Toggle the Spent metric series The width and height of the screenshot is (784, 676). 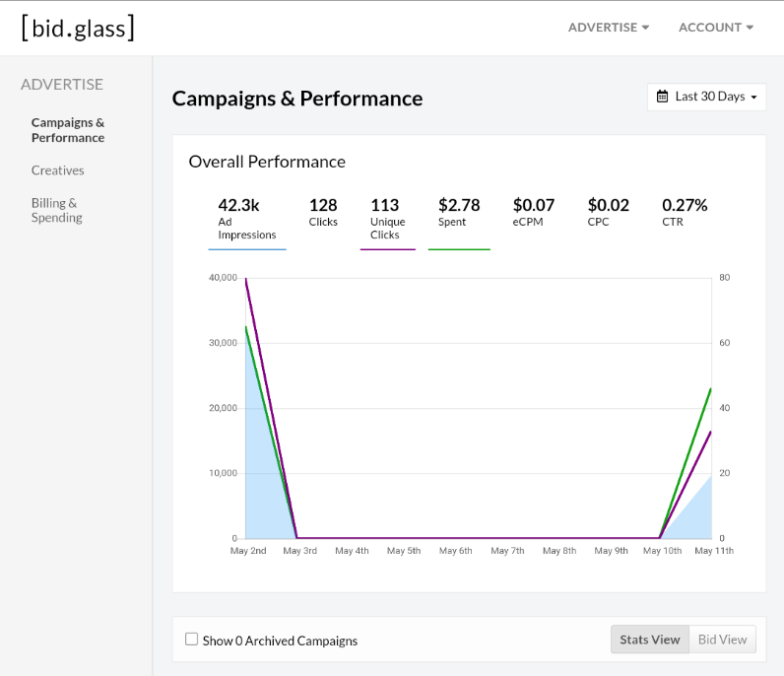click(x=458, y=212)
